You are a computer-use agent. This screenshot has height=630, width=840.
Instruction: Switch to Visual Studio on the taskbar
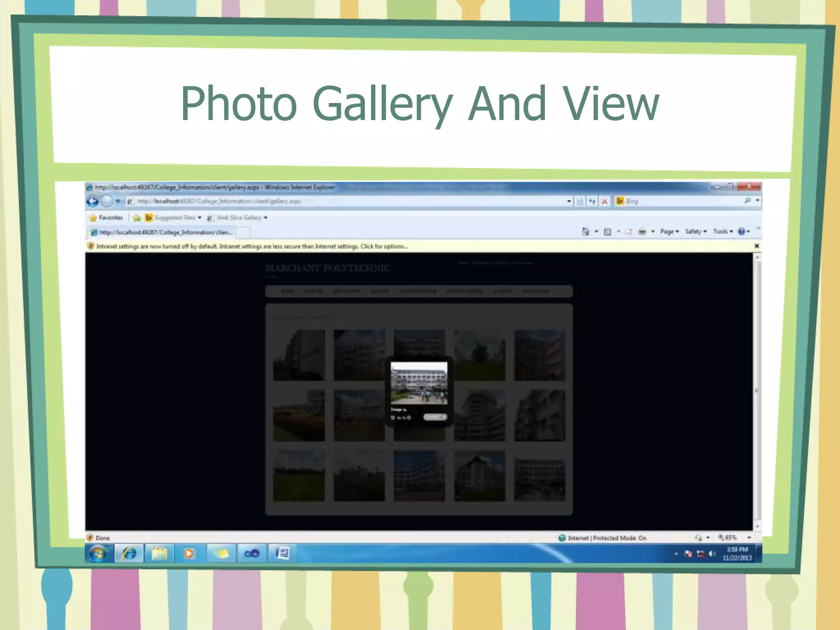coord(251,554)
